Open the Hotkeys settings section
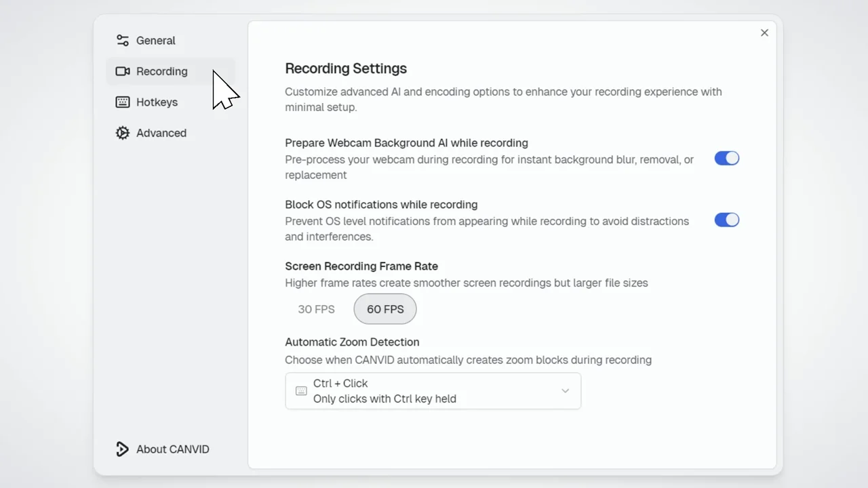868x488 pixels. (157, 102)
